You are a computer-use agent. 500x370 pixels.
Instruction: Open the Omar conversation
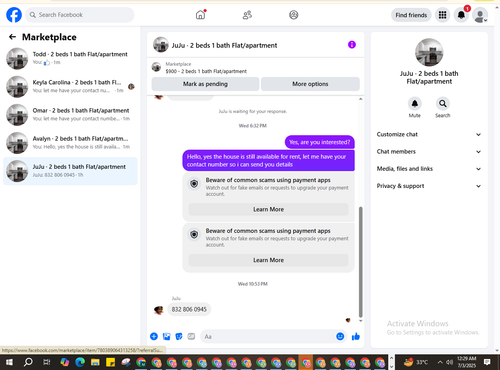tap(70, 115)
